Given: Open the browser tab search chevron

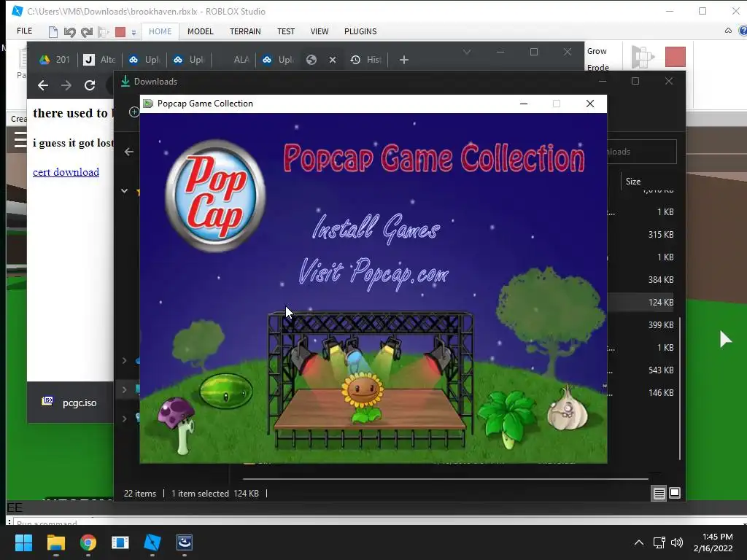Looking at the screenshot, I should (x=466, y=52).
